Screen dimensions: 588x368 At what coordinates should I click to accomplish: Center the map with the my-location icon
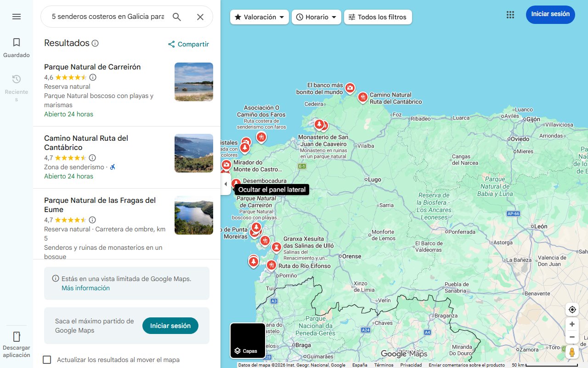coord(572,310)
